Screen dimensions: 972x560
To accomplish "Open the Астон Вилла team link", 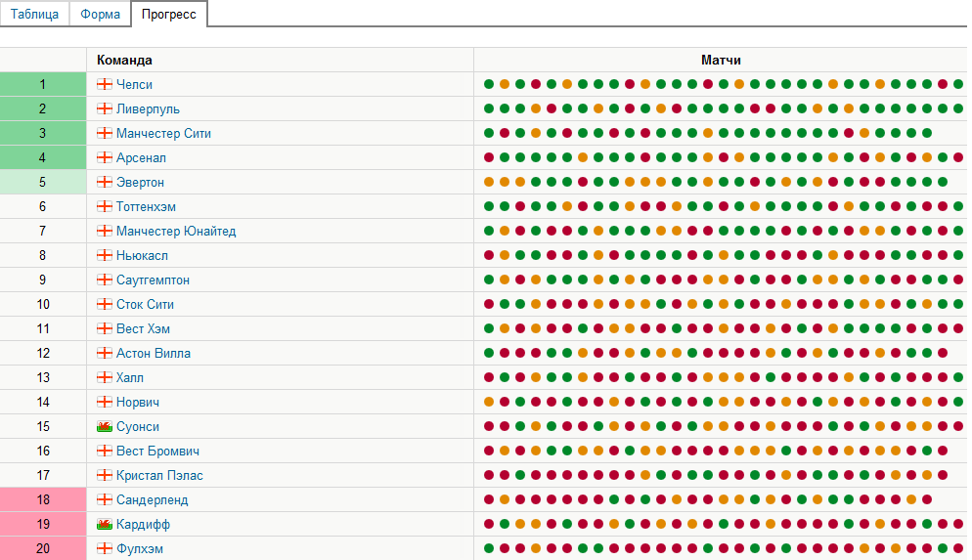I will (x=154, y=354).
